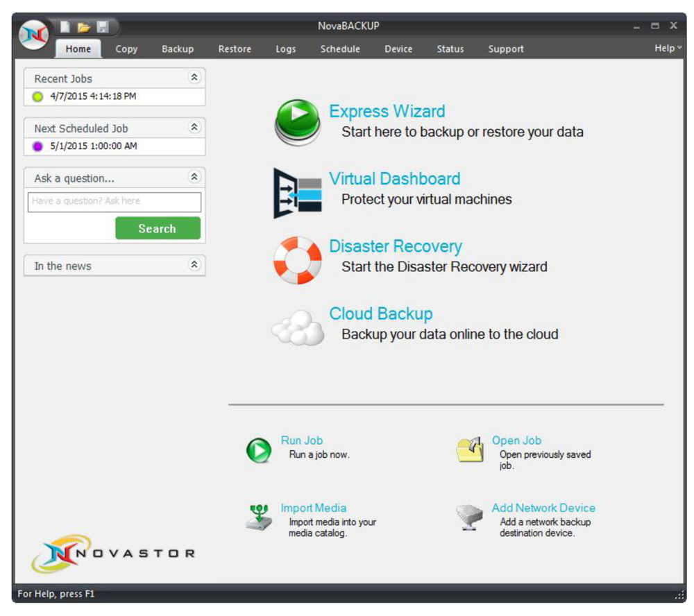Click the Next Scheduled Job panel header
Screen dimensions: 694x616
coord(115,128)
